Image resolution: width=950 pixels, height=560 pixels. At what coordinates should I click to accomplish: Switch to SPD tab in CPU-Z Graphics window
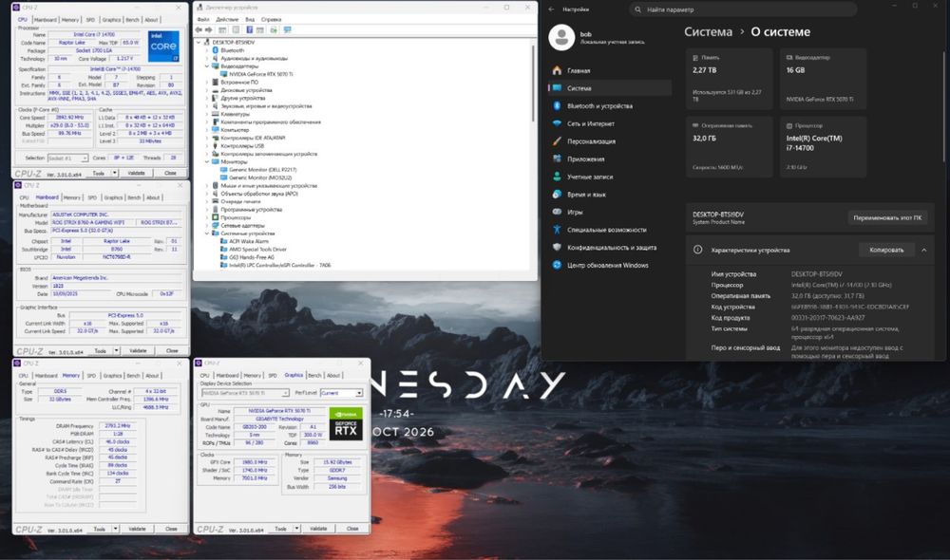click(273, 375)
